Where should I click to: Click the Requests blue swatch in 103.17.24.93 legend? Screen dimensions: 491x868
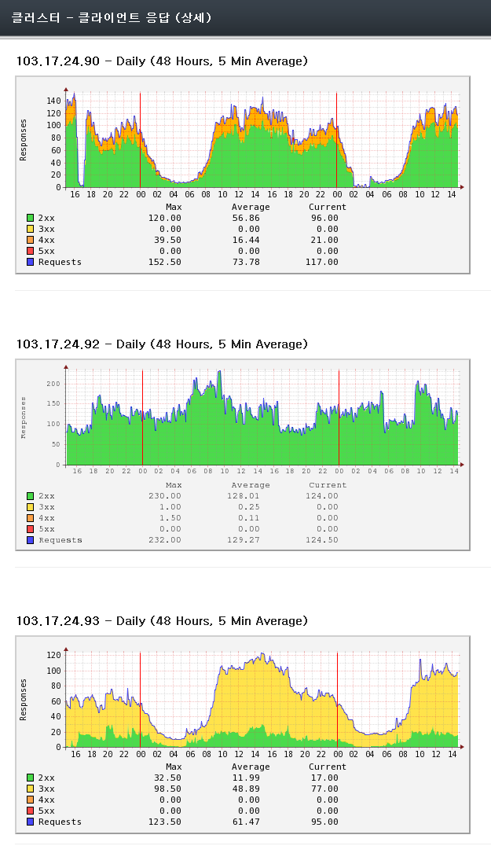coord(31,822)
